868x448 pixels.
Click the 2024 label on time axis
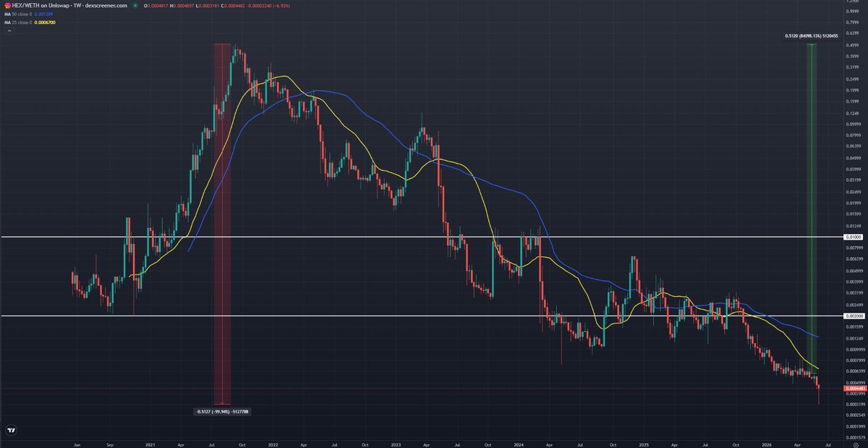point(519,445)
